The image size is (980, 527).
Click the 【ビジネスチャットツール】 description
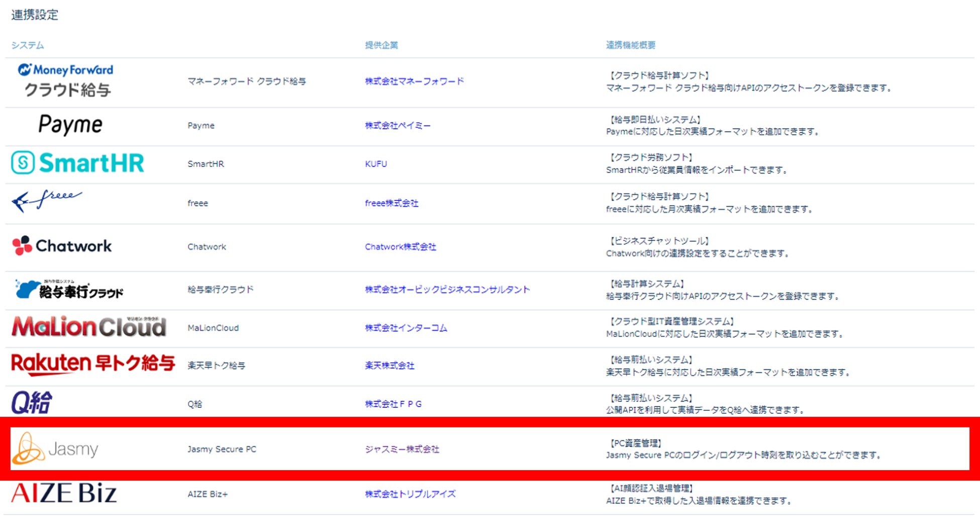660,241
